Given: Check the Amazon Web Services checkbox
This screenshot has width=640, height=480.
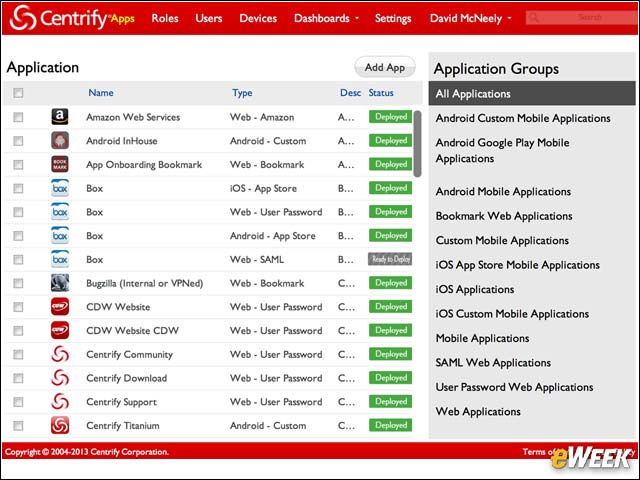Looking at the screenshot, I should click(x=18, y=117).
